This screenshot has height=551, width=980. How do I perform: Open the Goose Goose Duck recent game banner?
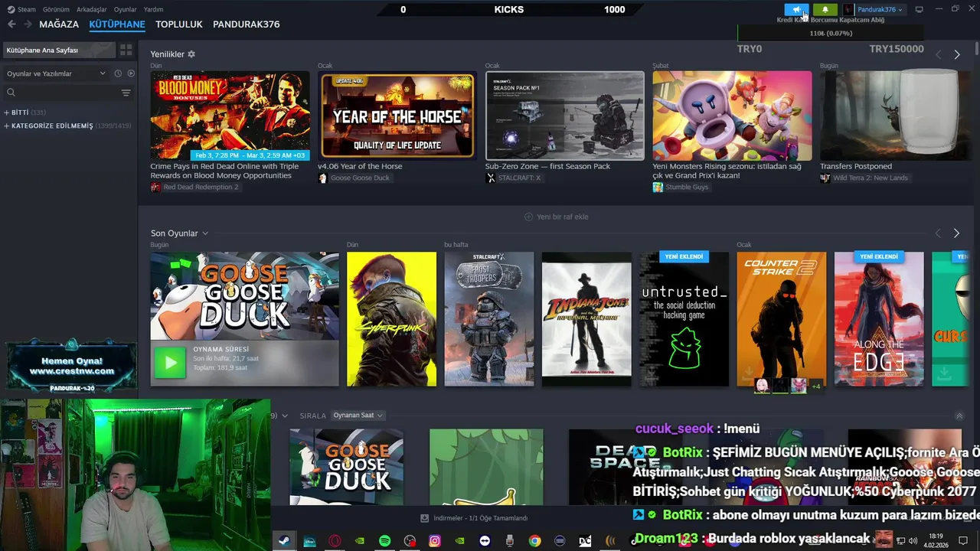click(244, 296)
